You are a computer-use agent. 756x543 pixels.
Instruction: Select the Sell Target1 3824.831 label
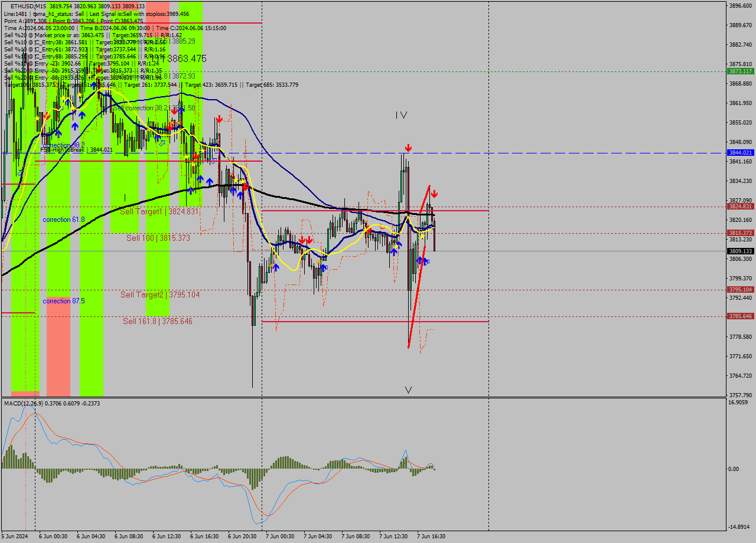(x=158, y=211)
